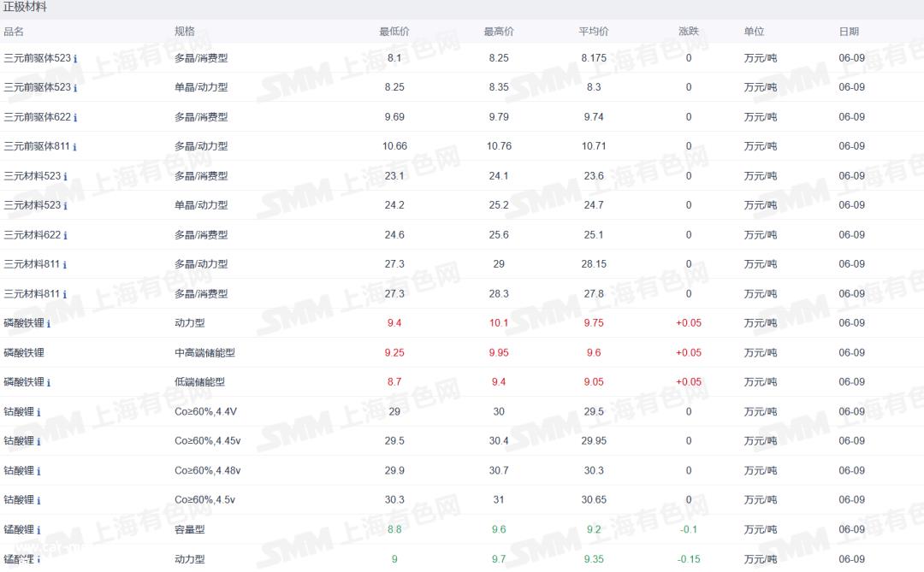Select highest price 25.2 cell
This screenshot has height=572, width=924.
[499, 205]
